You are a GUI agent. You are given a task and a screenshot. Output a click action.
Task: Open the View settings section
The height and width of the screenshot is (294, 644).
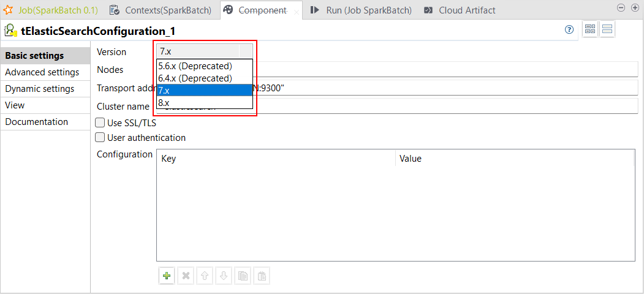click(x=45, y=105)
